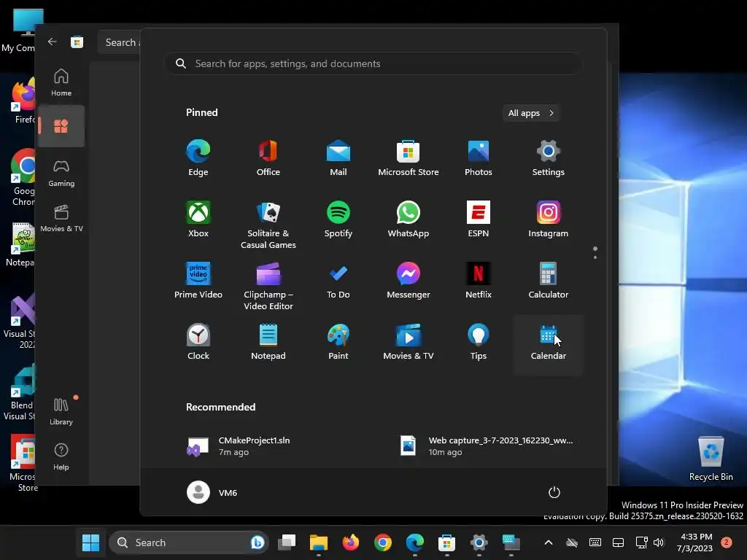Viewport: 747px width, 560px height.
Task: Launch the Xbox app
Action: point(198,219)
